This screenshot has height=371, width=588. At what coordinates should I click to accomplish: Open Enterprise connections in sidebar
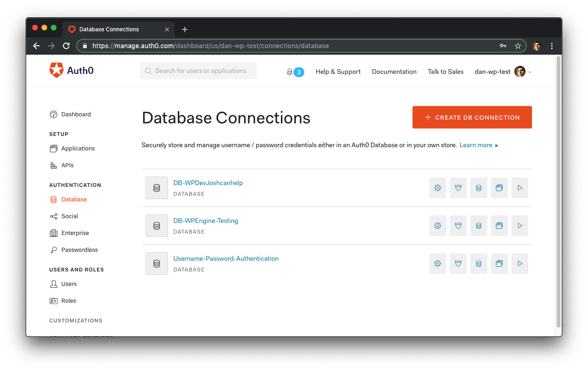(x=69, y=233)
